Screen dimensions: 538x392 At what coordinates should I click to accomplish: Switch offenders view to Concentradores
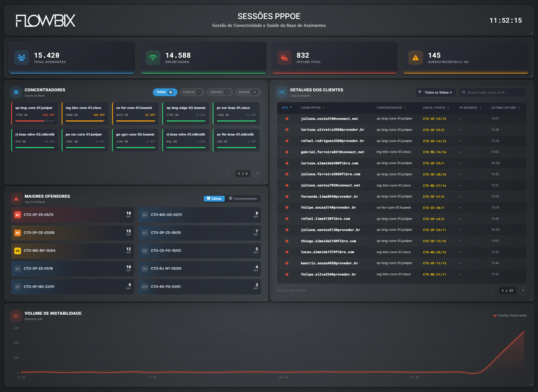point(243,199)
